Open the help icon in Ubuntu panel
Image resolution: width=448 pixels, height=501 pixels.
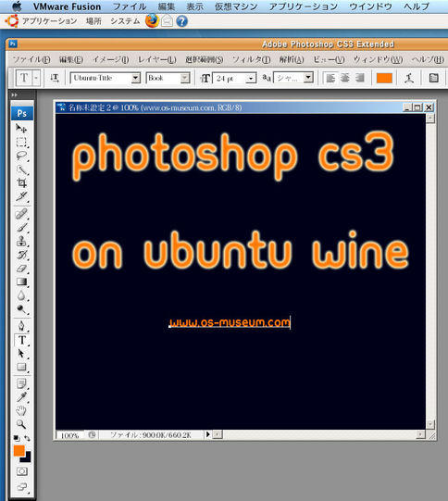(181, 21)
